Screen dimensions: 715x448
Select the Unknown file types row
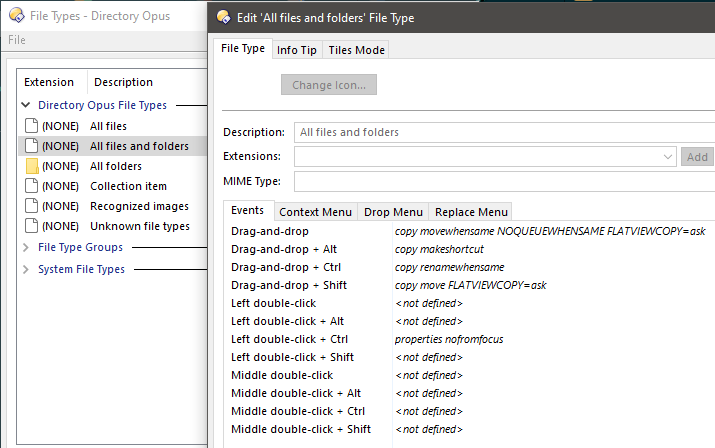113,226
